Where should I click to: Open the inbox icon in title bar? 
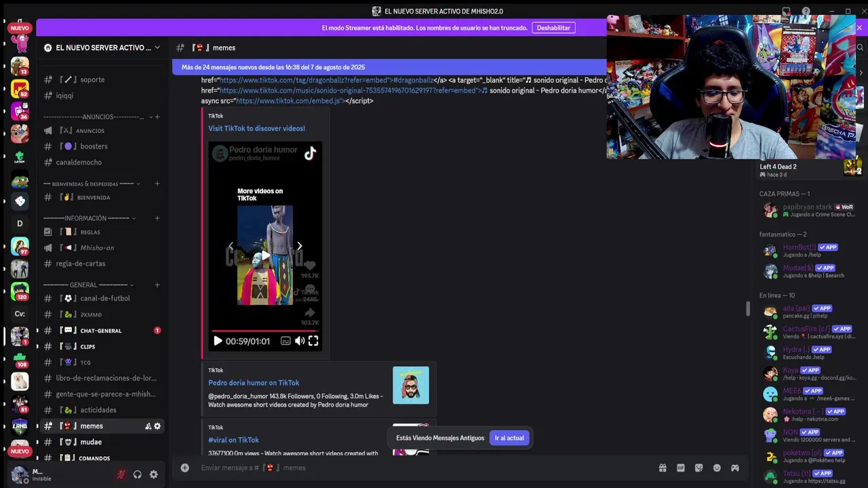click(787, 12)
